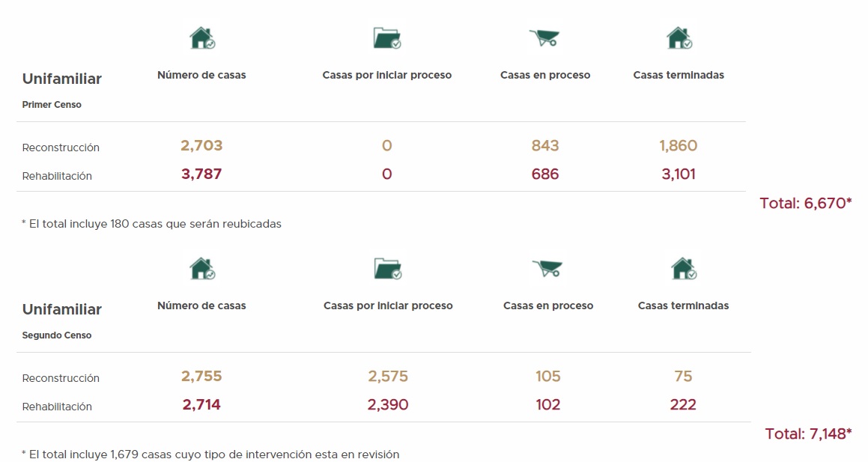
Task: Click the wheelbarrow icon in Primer Censo table
Action: tap(544, 38)
